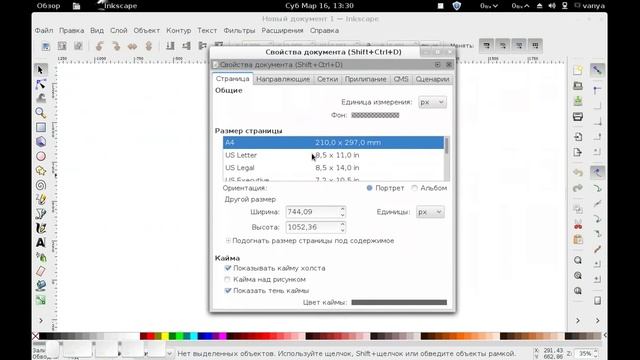Select the 3D Box tool
This screenshot has height=360, width=640.
coord(40,142)
